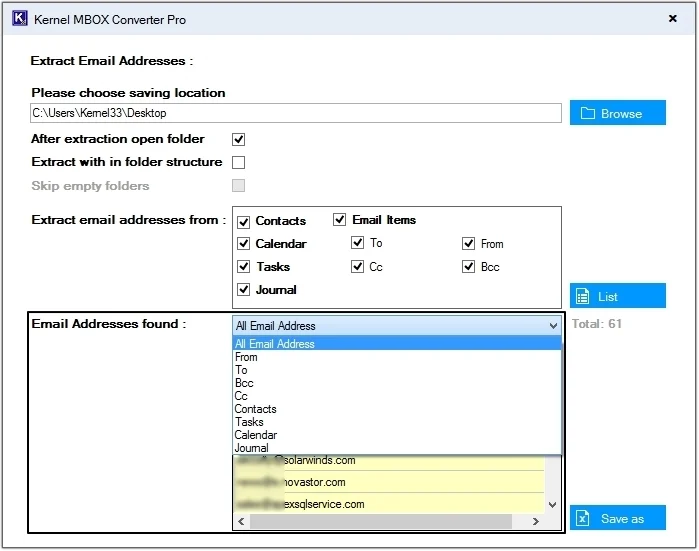
Task: Select Cc in the dropdown list
Action: click(397, 396)
